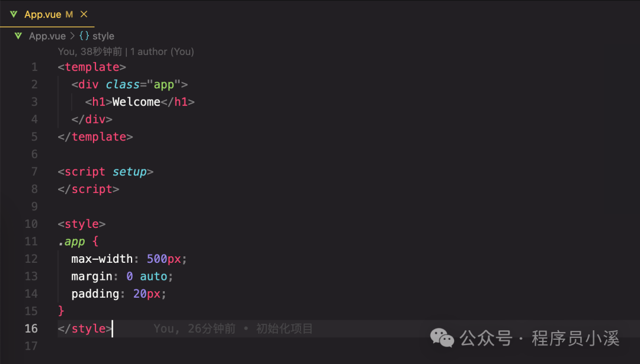Viewport: 640px width, 364px height.
Task: Click the breadcrumb chevron separator after App.vue
Action: coord(72,36)
